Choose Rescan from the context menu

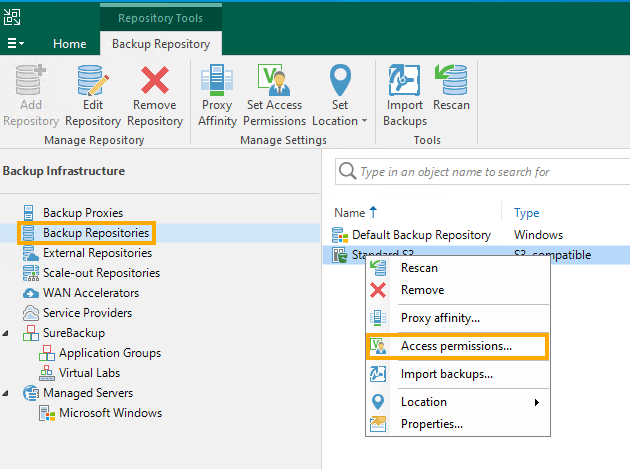coord(457,268)
